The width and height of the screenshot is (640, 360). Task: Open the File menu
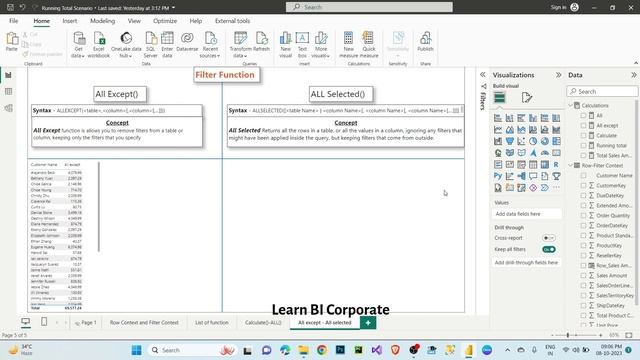[x=13, y=21]
